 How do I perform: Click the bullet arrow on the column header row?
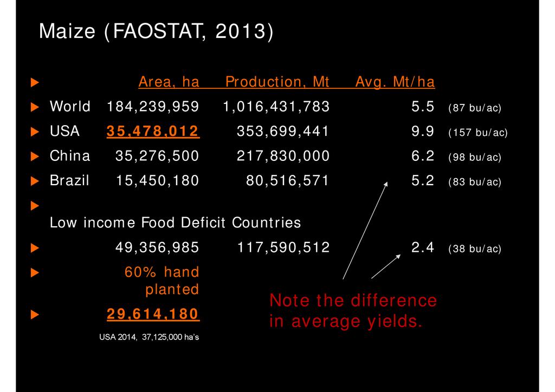[x=35, y=83]
